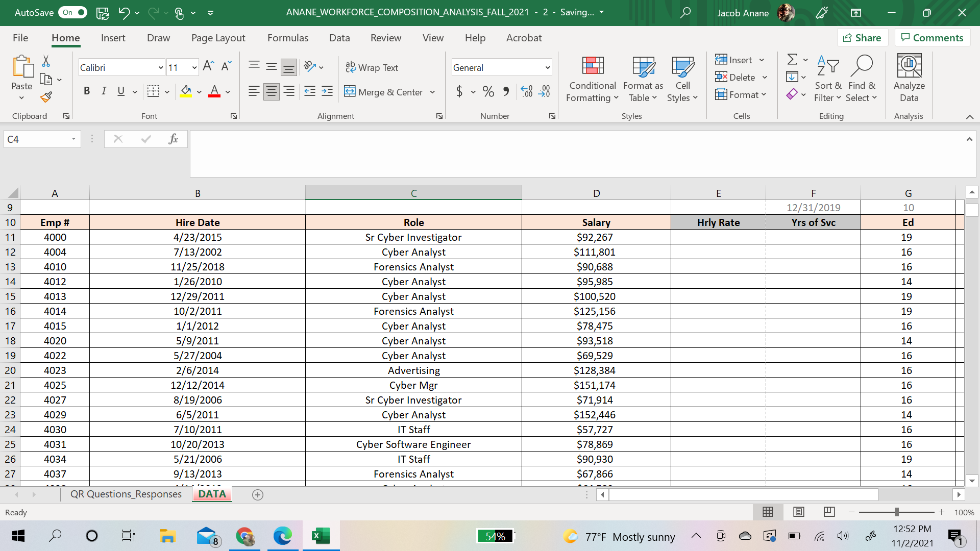The image size is (980, 551).
Task: Apply Italic formatting
Action: 104,91
